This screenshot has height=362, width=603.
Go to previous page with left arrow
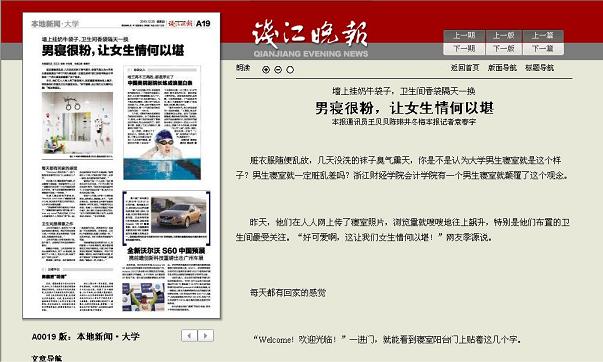[x=189, y=336]
